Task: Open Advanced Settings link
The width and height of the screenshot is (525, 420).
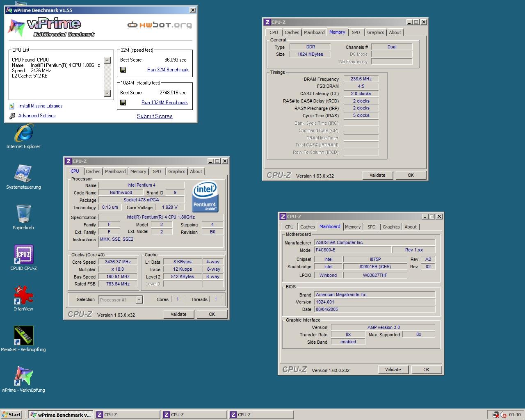Action: pyautogui.click(x=37, y=116)
